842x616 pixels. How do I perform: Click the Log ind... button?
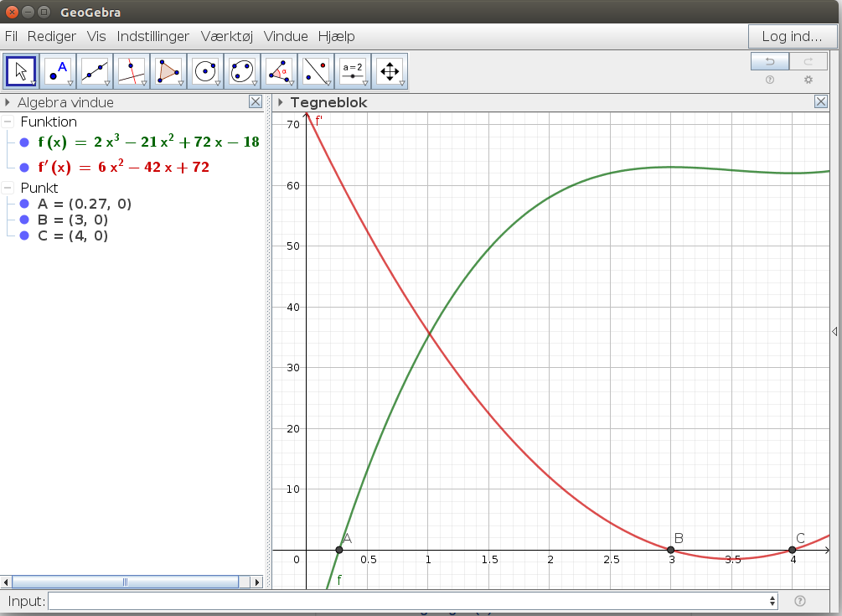pyautogui.click(x=792, y=37)
